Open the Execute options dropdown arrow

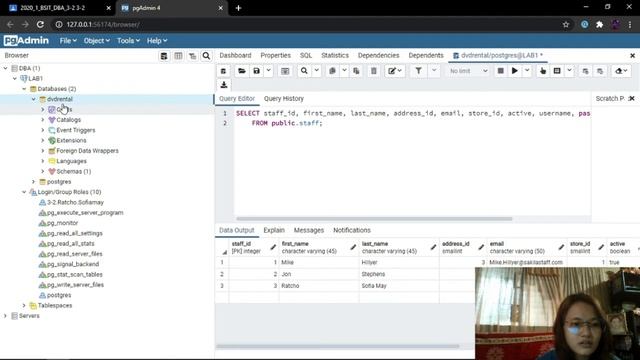click(527, 71)
